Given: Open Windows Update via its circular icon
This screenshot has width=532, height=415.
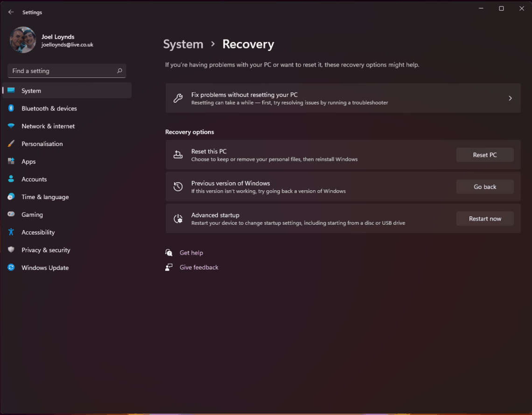Looking at the screenshot, I should point(11,268).
